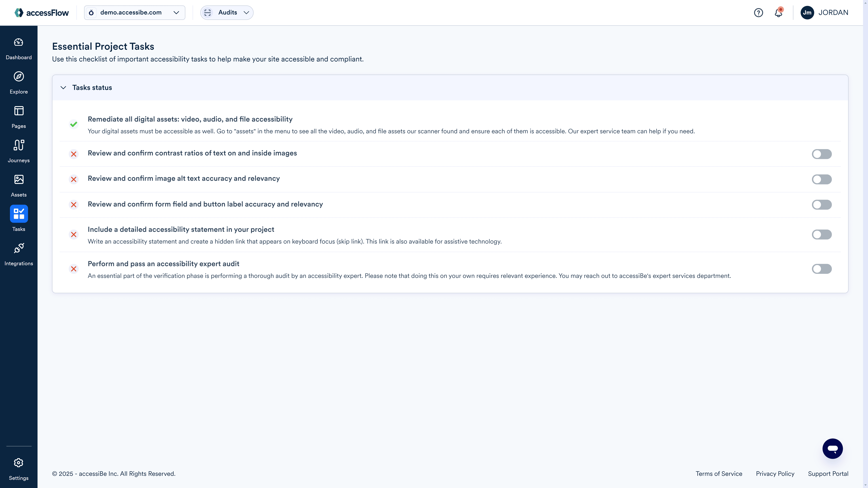
Task: Click the help question mark icon
Action: (x=758, y=13)
